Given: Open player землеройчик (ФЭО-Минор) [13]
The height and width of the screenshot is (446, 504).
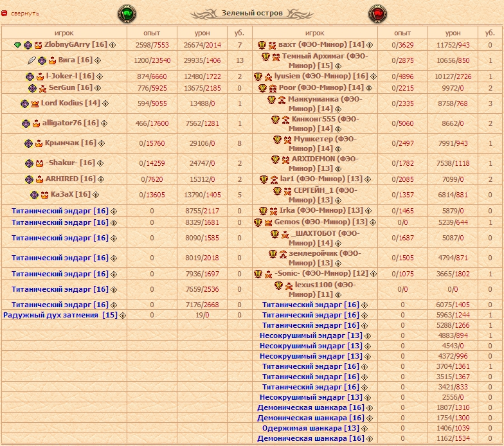Looking at the screenshot, I should pyautogui.click(x=325, y=258).
